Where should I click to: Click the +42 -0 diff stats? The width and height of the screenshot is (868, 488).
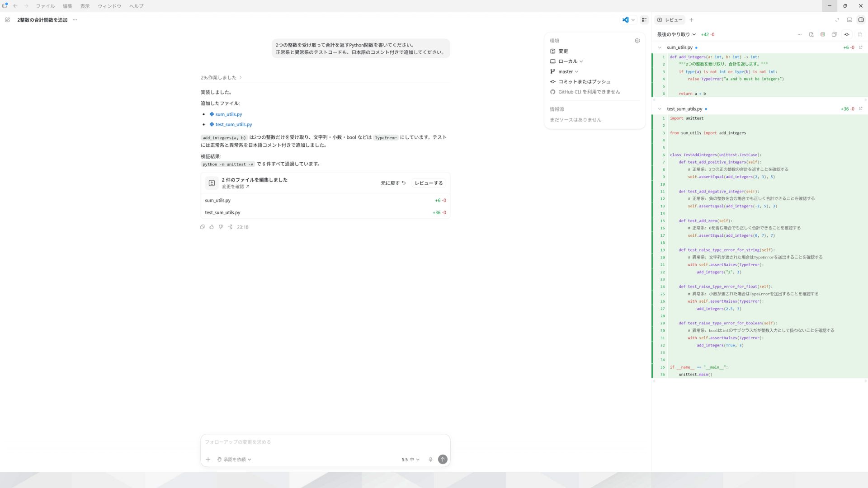tap(708, 34)
